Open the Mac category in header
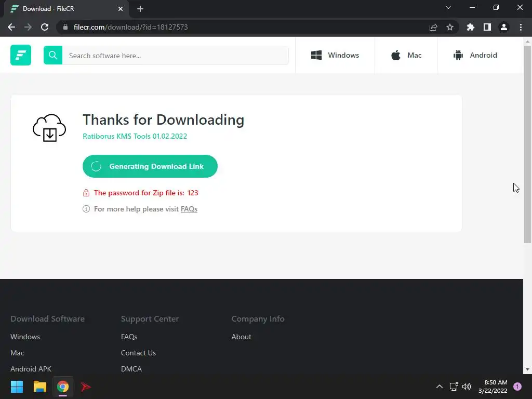 tap(406, 55)
